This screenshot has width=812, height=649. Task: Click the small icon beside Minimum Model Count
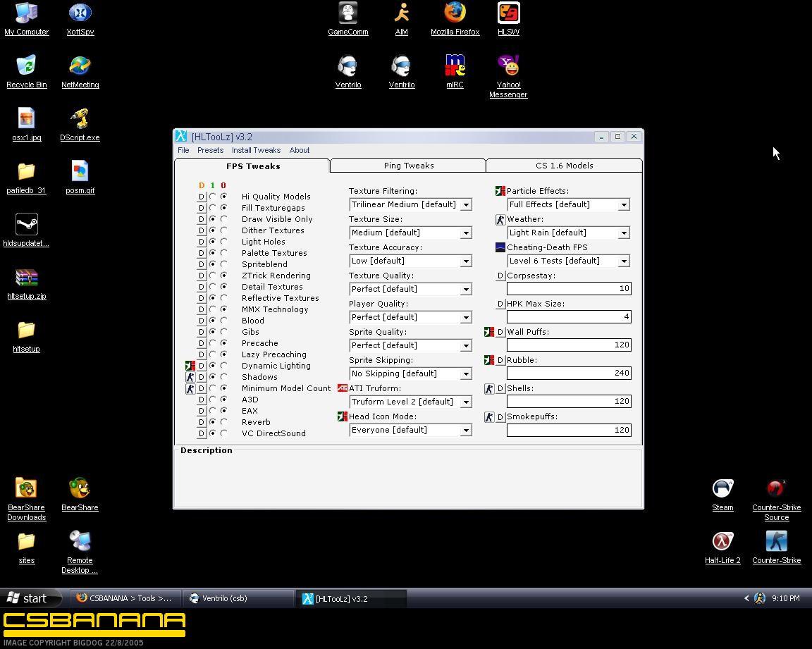coord(190,389)
